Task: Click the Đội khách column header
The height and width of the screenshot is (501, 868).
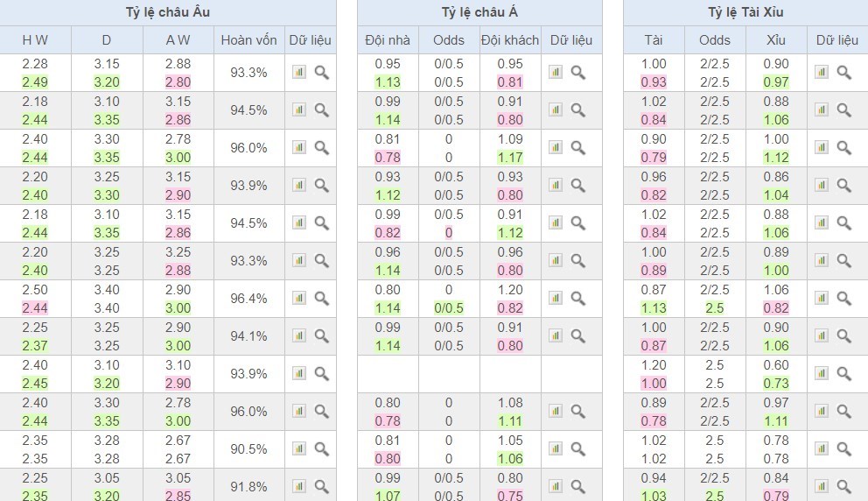Action: pos(510,40)
